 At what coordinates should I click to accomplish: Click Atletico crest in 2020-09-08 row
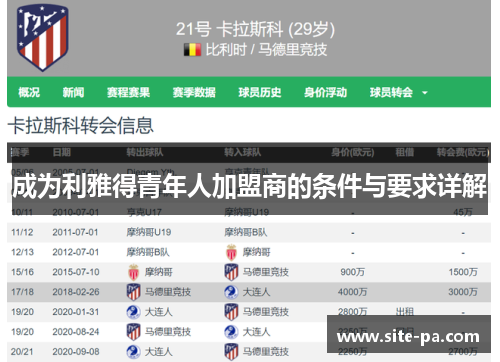point(231,352)
